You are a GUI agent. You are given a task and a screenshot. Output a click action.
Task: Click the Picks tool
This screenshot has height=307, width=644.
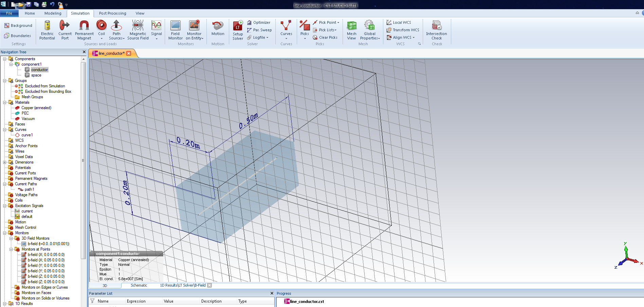click(305, 30)
